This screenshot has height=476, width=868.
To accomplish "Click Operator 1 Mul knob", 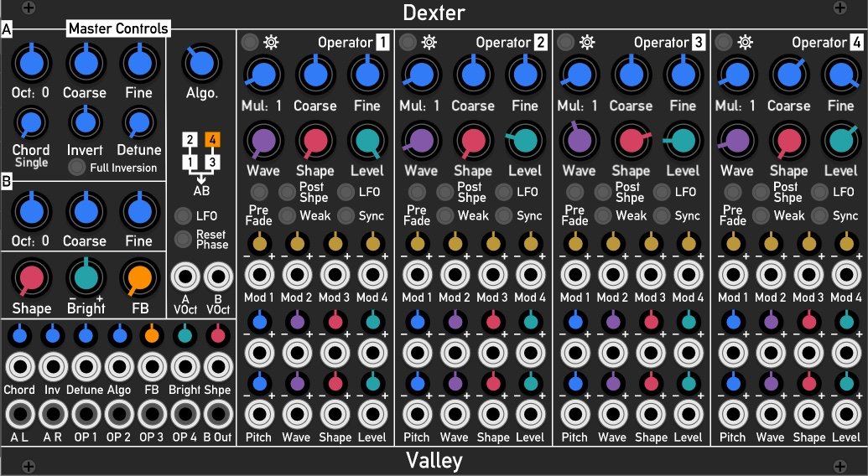I will 263,75.
